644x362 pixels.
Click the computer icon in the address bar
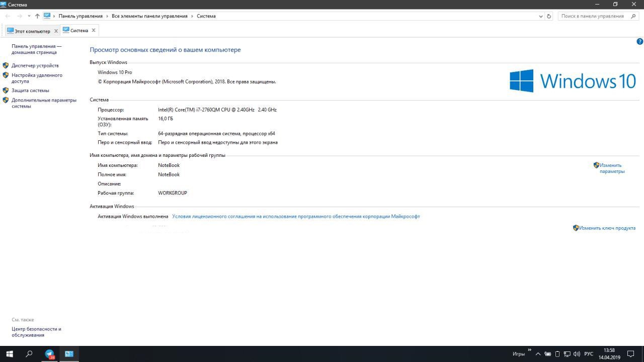click(47, 16)
